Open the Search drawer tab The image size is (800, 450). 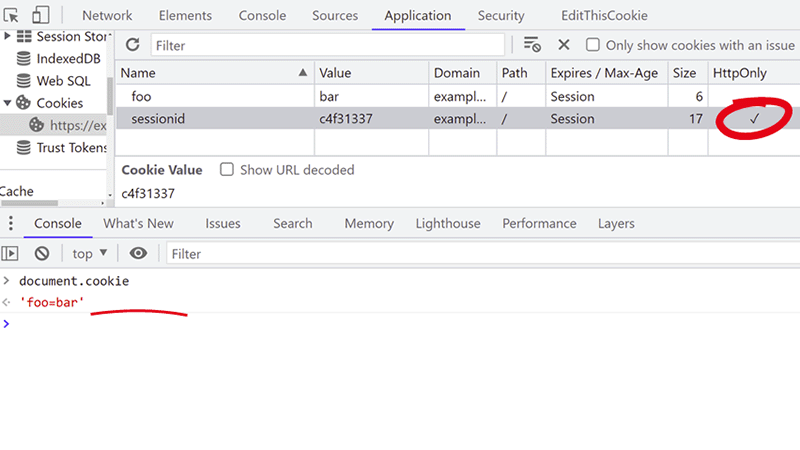pyautogui.click(x=293, y=223)
